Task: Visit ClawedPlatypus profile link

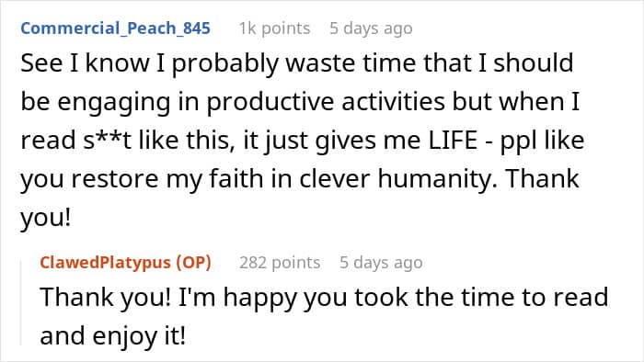Action: point(105,263)
